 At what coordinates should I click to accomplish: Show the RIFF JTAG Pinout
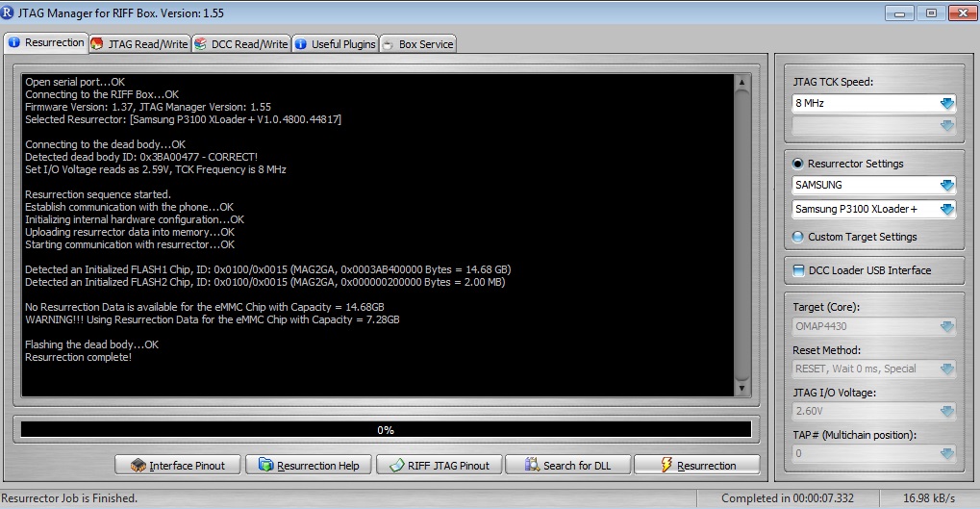click(440, 466)
